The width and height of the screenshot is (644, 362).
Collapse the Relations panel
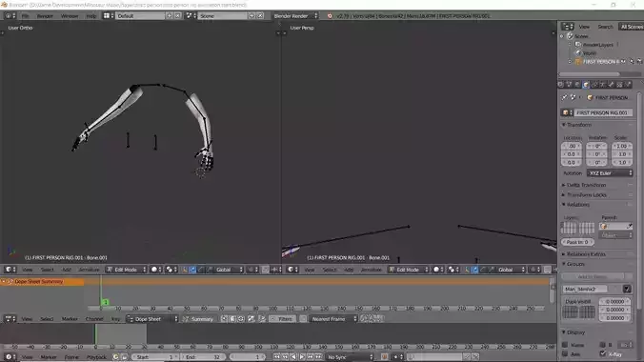(577, 205)
